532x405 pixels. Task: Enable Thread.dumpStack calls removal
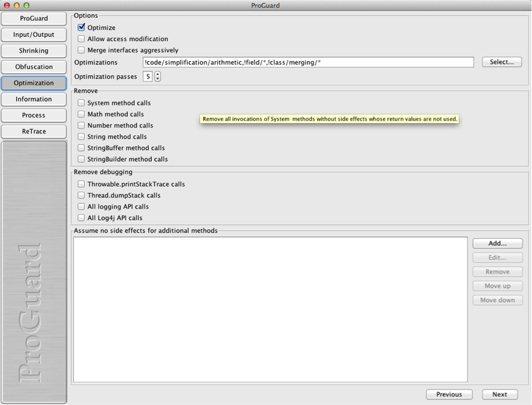tap(81, 195)
